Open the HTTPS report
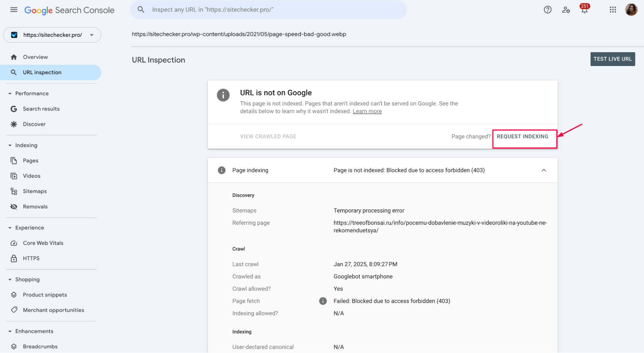 pos(51,258)
